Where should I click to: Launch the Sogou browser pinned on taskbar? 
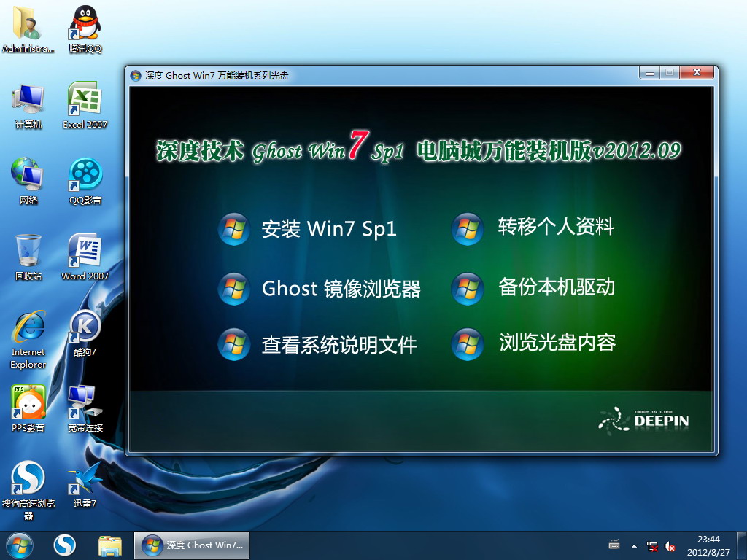pos(64,545)
